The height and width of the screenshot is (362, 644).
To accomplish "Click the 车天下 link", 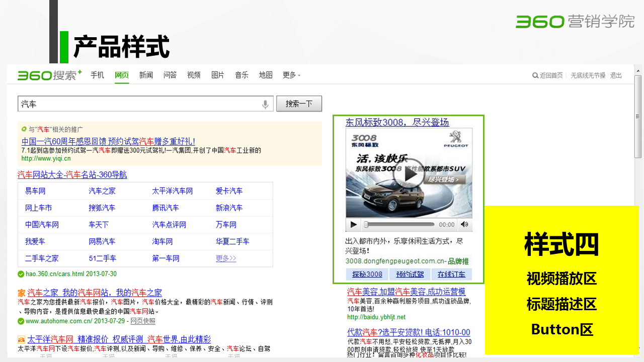I will pyautogui.click(x=99, y=225).
